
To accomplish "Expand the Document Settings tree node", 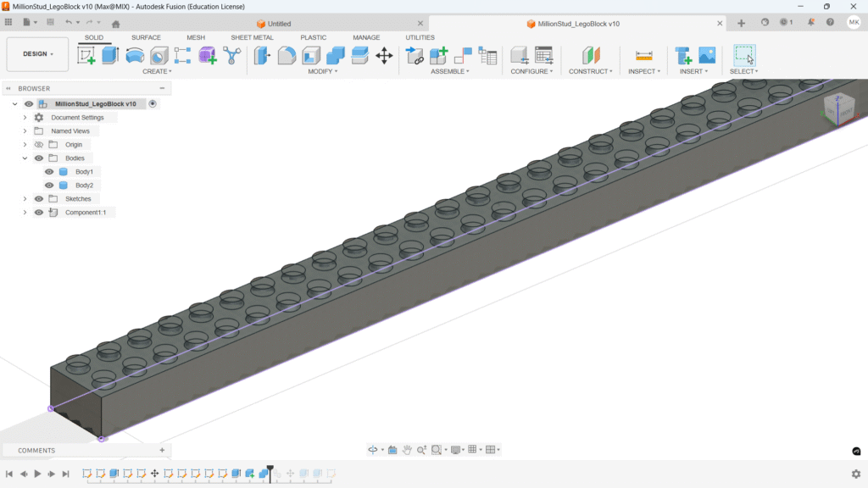I will coord(25,118).
